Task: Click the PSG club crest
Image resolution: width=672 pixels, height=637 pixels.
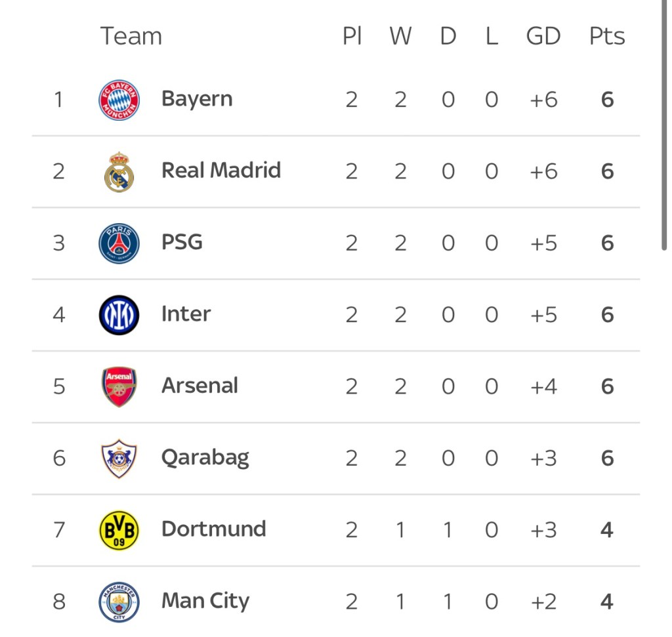Action: click(119, 243)
